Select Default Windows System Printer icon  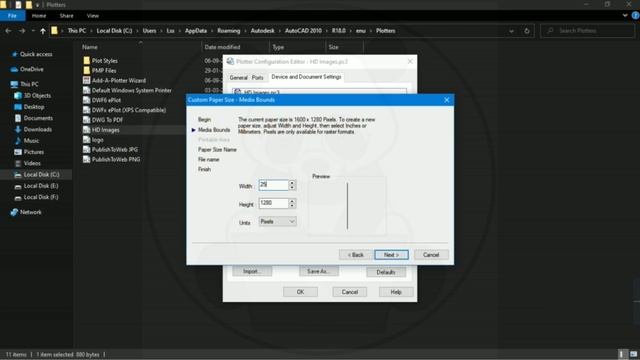pyautogui.click(x=87, y=90)
